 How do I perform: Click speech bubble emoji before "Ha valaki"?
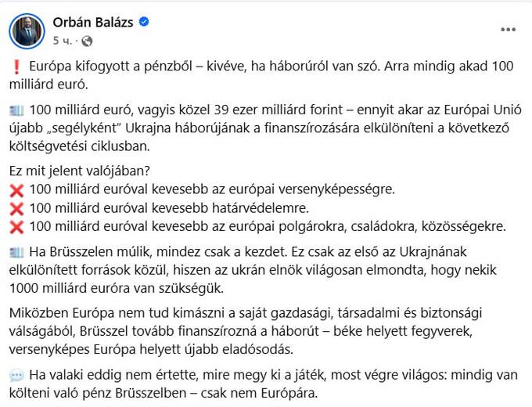pyautogui.click(x=16, y=376)
